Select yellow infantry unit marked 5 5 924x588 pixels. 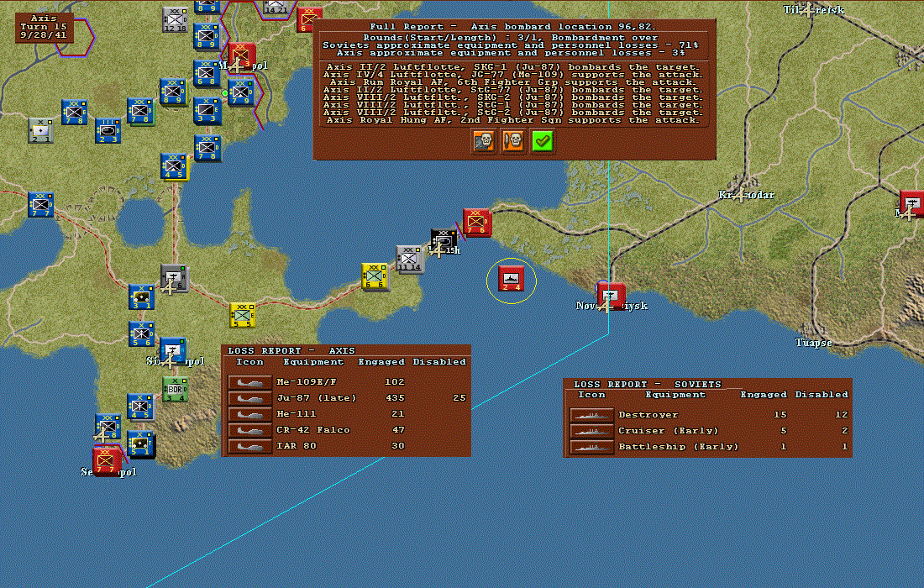pos(242,315)
